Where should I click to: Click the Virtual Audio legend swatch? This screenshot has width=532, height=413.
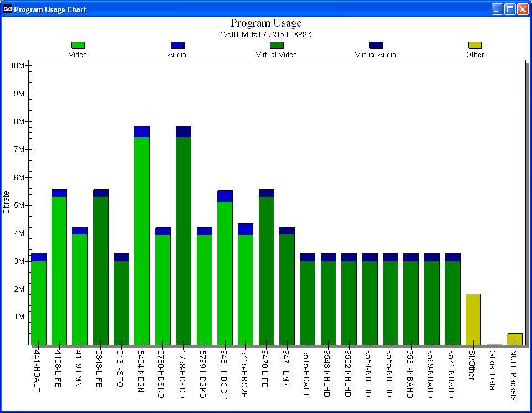376,45
